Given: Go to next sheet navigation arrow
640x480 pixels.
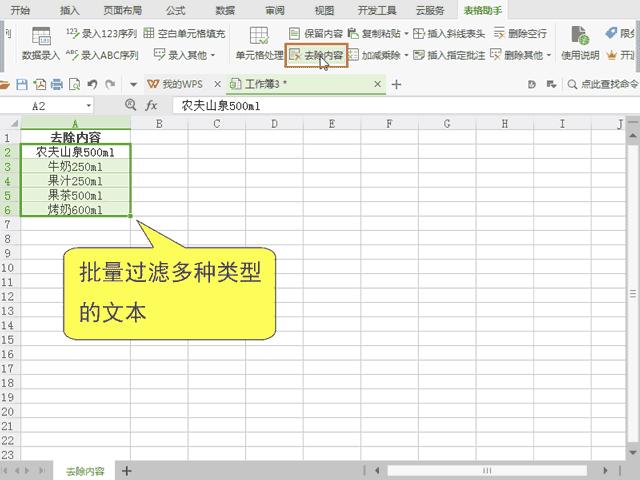Looking at the screenshot, I should click(x=28, y=471).
